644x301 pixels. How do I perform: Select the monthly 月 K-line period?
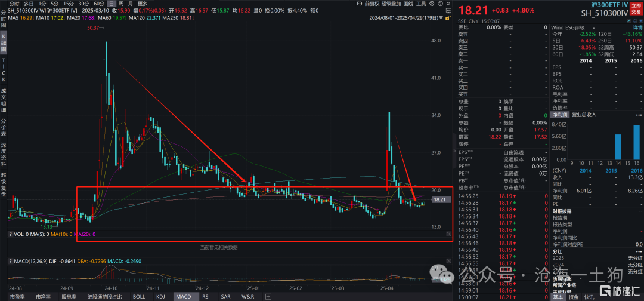(130, 4)
